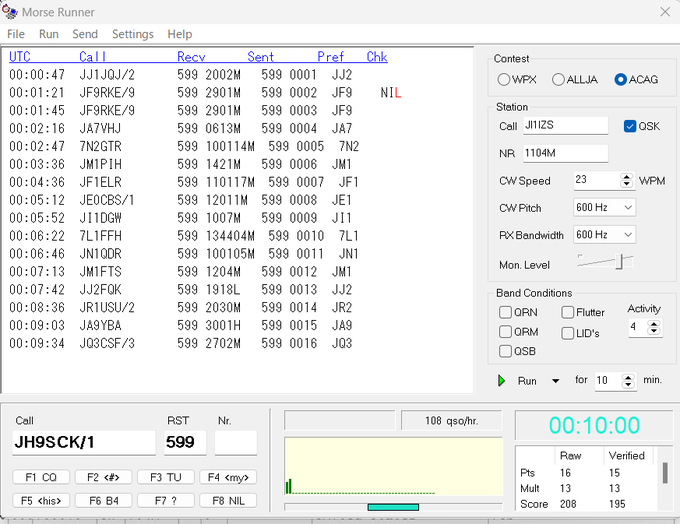Open the Settings menu
This screenshot has width=680, height=524.
coord(133,34)
